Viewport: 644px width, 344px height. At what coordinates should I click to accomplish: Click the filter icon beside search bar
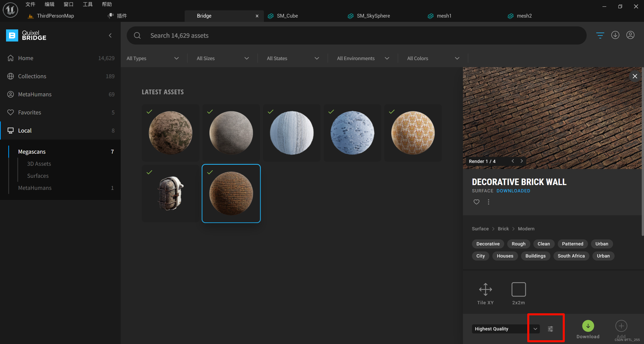point(600,35)
